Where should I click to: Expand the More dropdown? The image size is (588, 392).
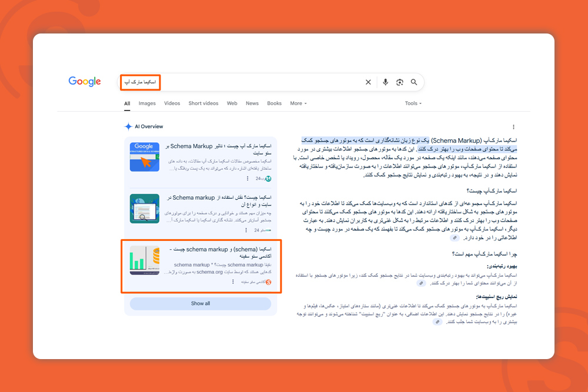pyautogui.click(x=298, y=103)
